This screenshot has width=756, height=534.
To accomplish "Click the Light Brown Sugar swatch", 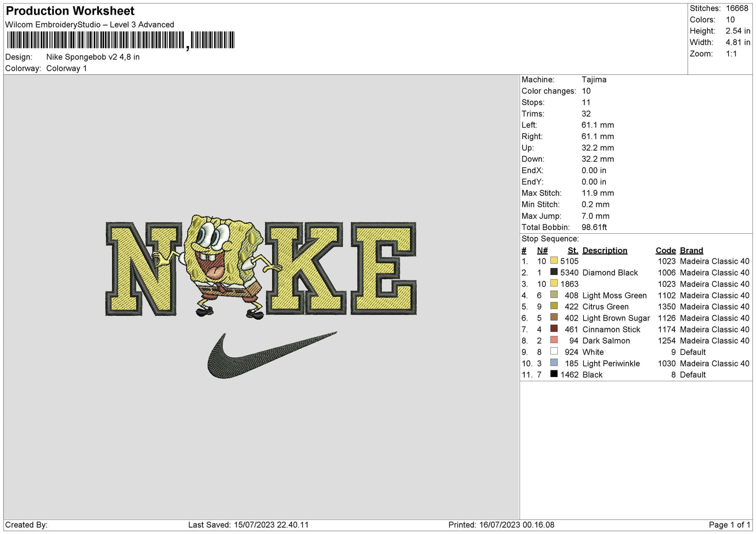I will [x=554, y=317].
